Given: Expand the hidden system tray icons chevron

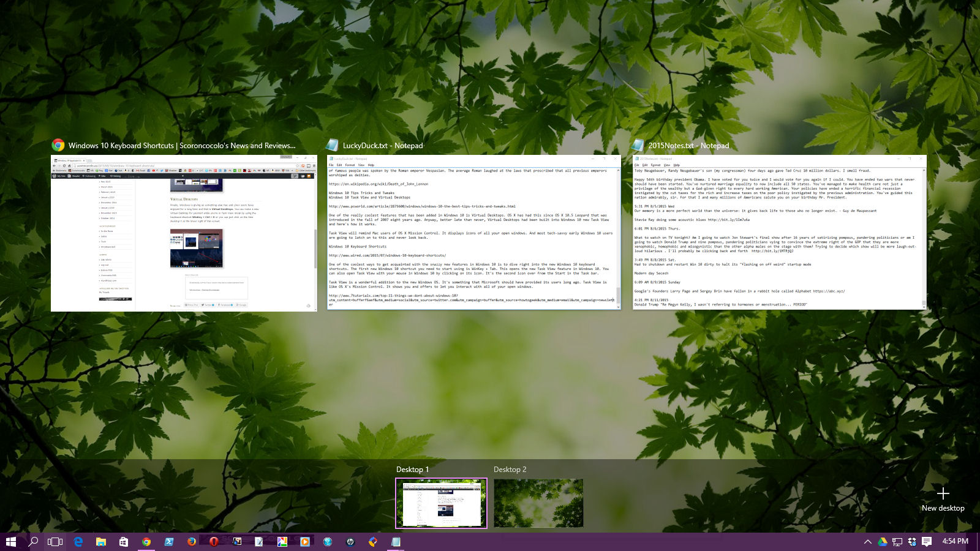Looking at the screenshot, I should click(867, 541).
